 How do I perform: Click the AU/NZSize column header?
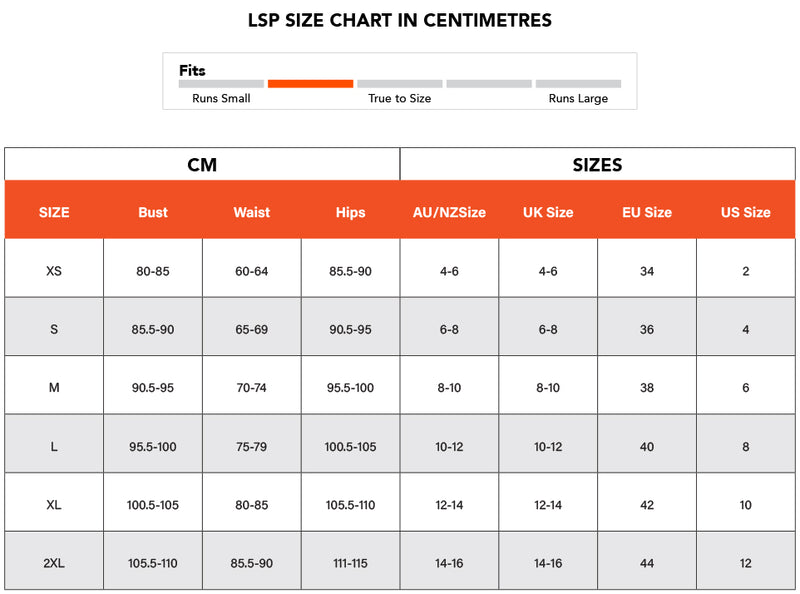[x=449, y=212]
